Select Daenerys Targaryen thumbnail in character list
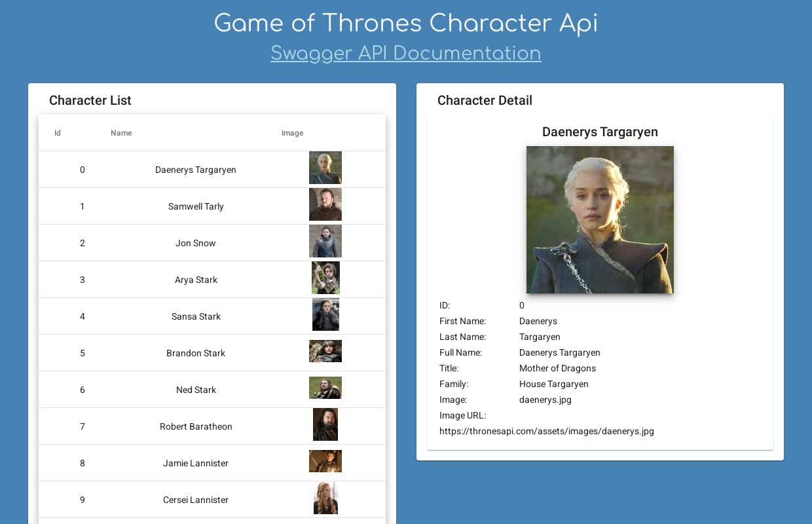Image resolution: width=812 pixels, height=524 pixels. click(325, 168)
